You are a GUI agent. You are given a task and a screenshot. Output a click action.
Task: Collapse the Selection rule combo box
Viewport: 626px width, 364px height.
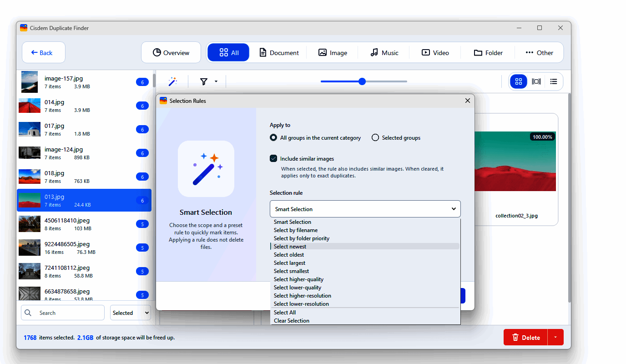click(x=365, y=209)
